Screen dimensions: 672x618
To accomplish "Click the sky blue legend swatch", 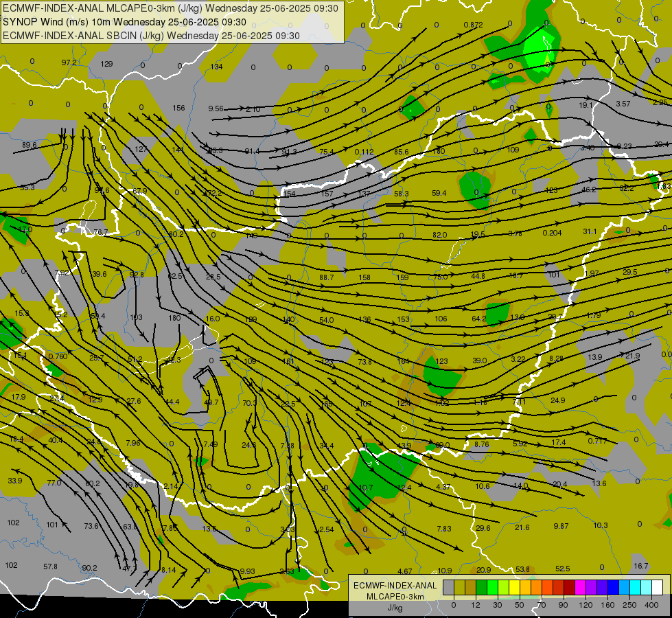I will click(x=625, y=587).
